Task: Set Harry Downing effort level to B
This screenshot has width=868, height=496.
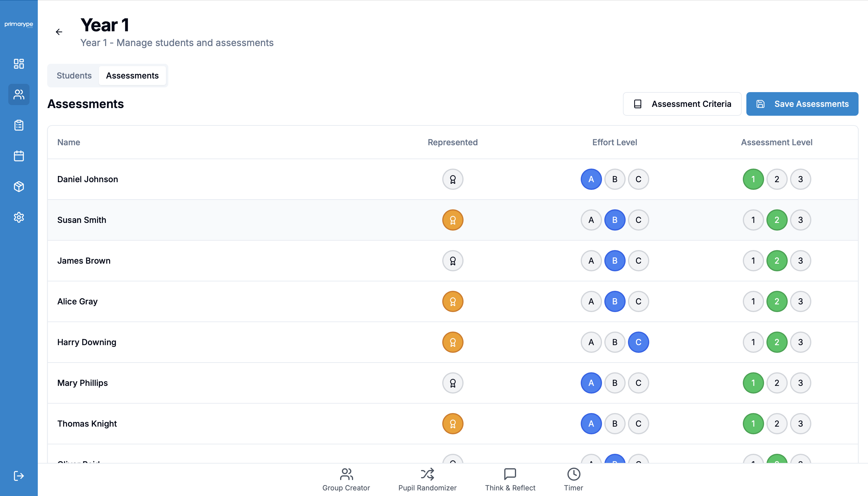Action: 615,342
